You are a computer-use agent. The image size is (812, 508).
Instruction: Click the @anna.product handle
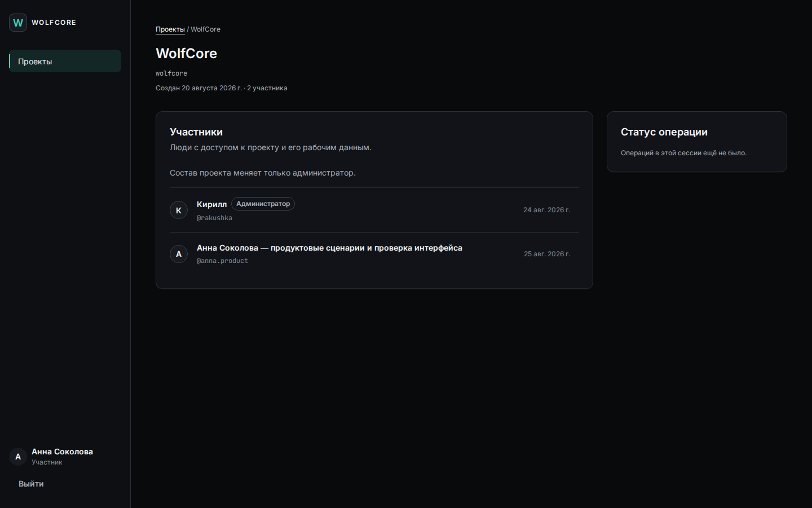[x=222, y=261]
